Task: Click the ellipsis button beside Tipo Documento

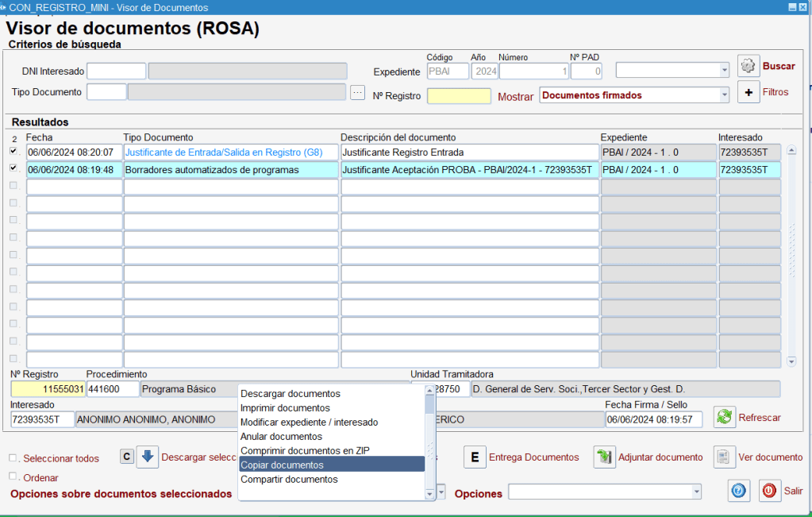Action: pos(358,92)
